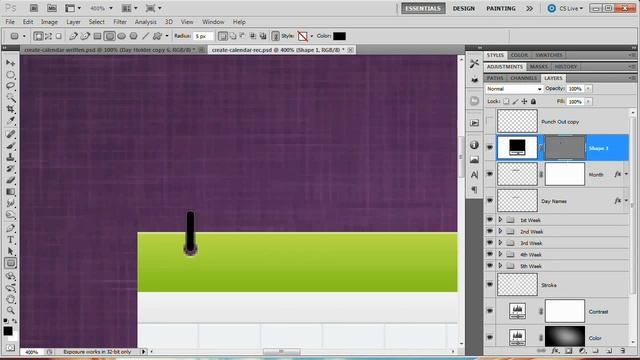Switch to the Paths tab
This screenshot has width=640, height=360.
click(495, 78)
